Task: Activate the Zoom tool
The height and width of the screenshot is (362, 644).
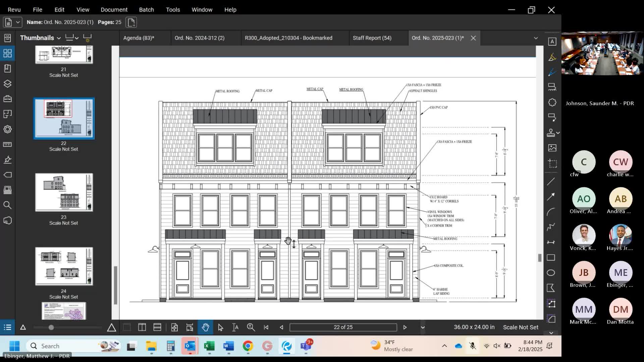Action: point(251,327)
